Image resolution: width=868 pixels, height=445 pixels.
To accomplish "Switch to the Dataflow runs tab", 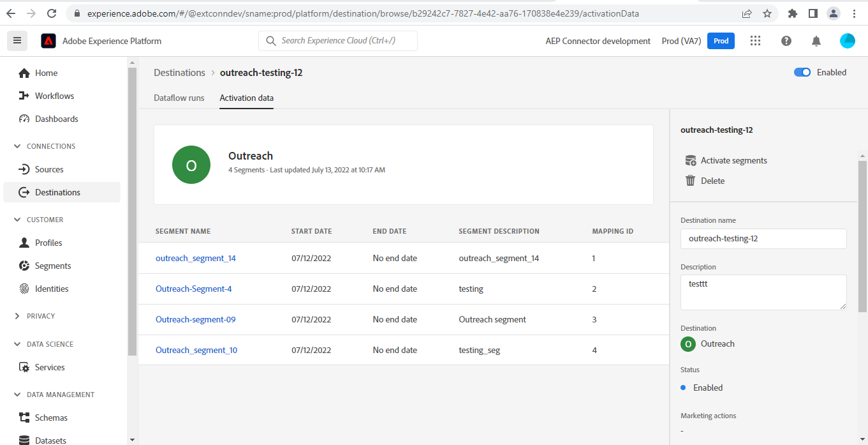I will 179,98.
